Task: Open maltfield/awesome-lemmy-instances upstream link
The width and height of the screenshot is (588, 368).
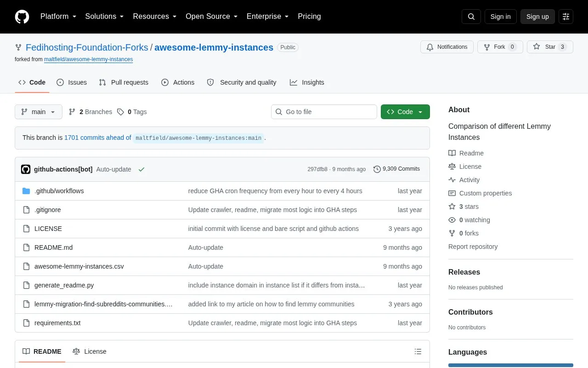Action: pos(89,59)
